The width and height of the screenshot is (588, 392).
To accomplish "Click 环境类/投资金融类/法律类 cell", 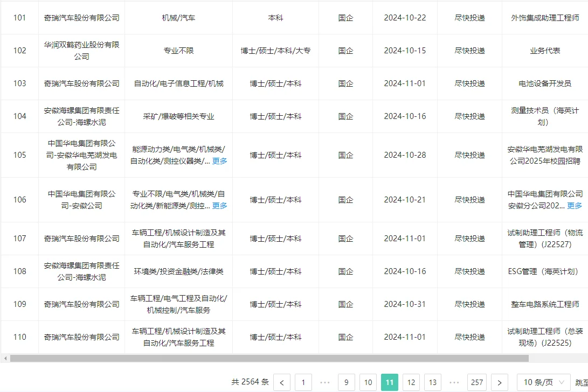I will (x=178, y=271).
